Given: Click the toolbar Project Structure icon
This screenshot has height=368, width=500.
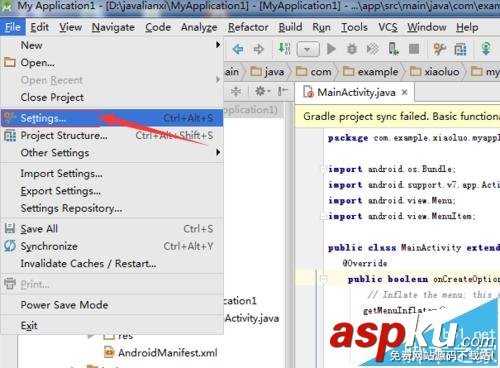Looking at the screenshot, I should [460, 50].
